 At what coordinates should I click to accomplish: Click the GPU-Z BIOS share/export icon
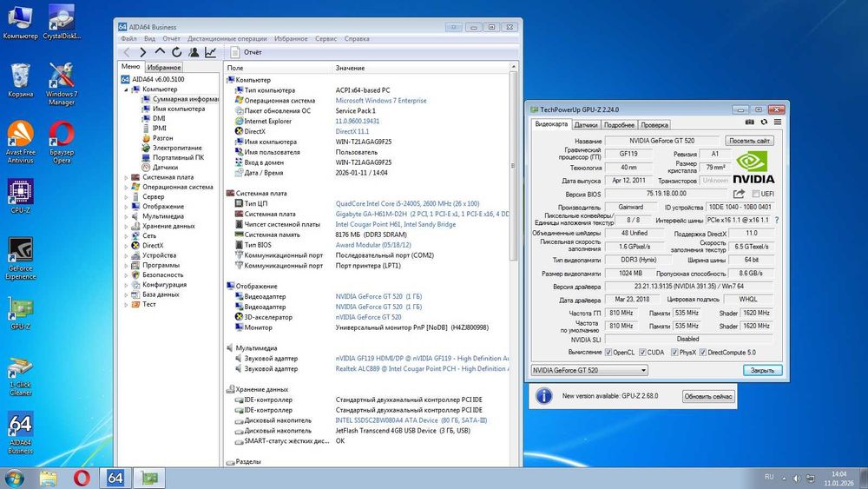[x=739, y=194]
